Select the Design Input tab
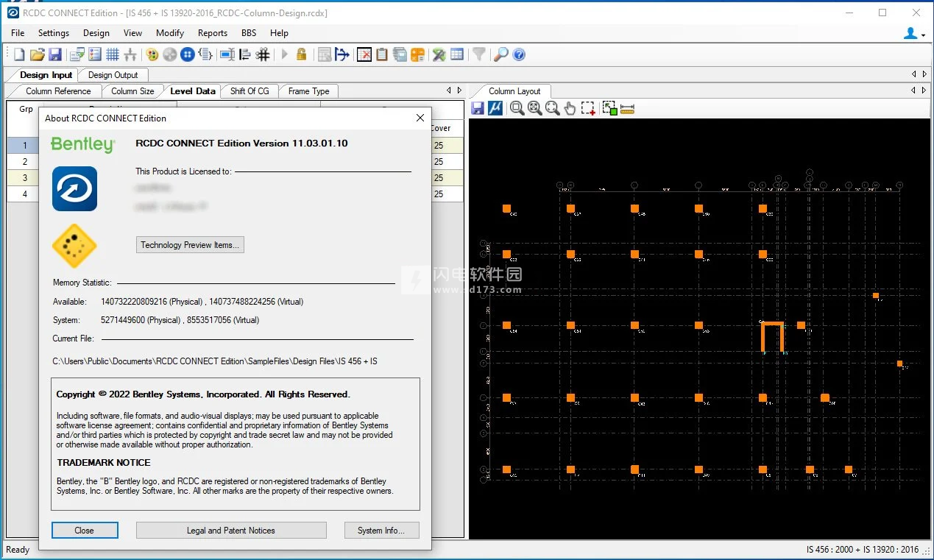This screenshot has height=560, width=934. [x=46, y=75]
